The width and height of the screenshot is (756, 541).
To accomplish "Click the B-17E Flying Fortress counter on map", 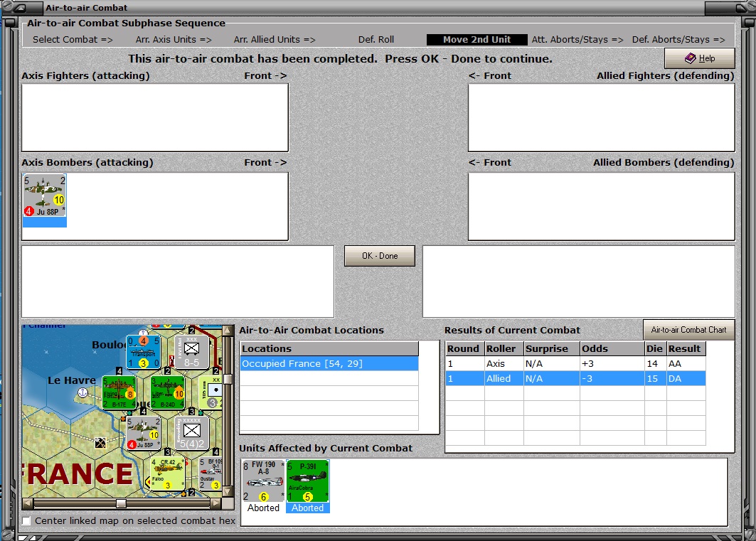I will click(119, 392).
